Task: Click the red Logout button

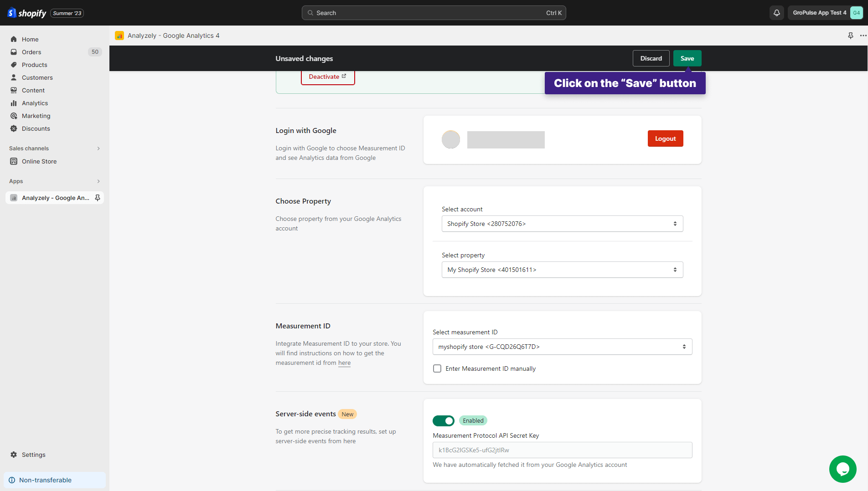Action: 665,138
